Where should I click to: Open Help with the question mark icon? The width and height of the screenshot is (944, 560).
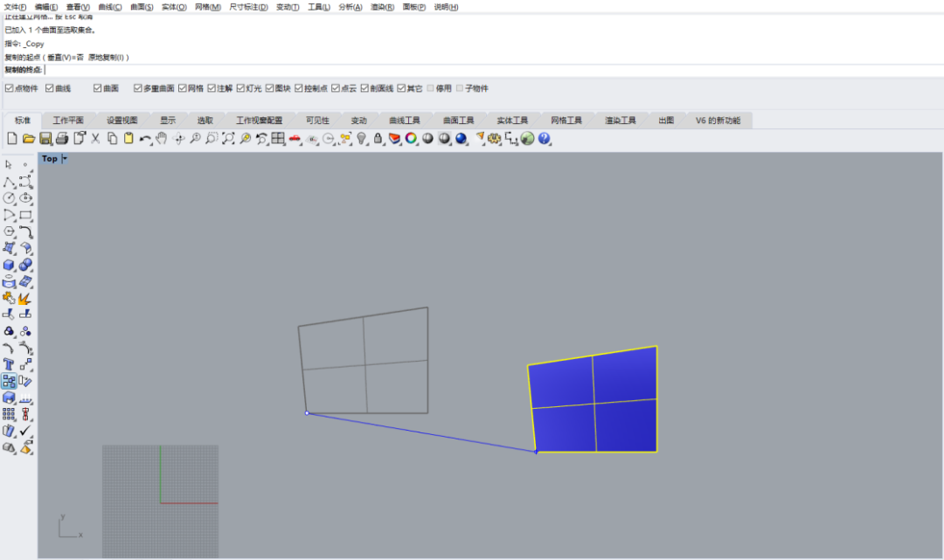[x=545, y=138]
